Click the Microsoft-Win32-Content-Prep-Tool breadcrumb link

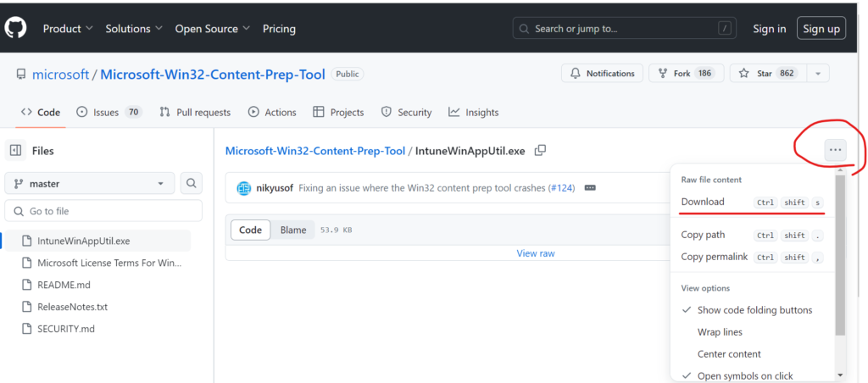pyautogui.click(x=315, y=151)
